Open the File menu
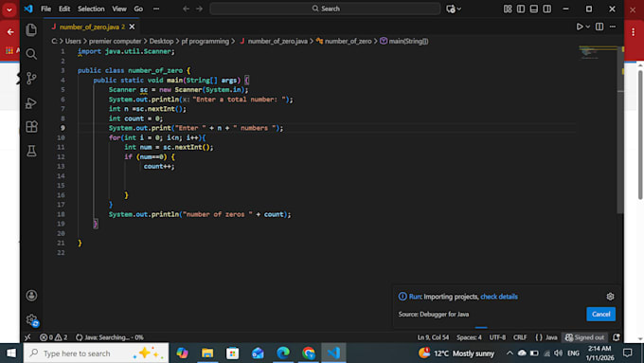Viewport: 644px width, 363px height. (46, 9)
